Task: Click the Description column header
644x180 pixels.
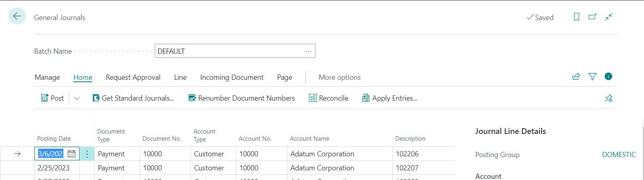Action: pos(410,139)
